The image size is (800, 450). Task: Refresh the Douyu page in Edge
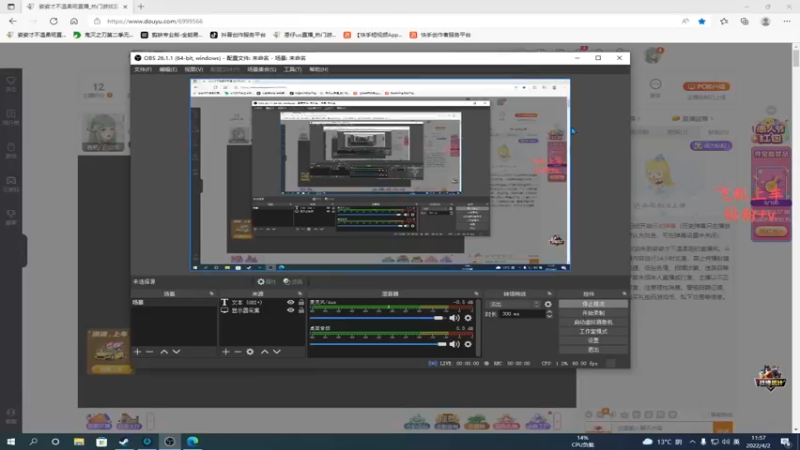[54, 21]
